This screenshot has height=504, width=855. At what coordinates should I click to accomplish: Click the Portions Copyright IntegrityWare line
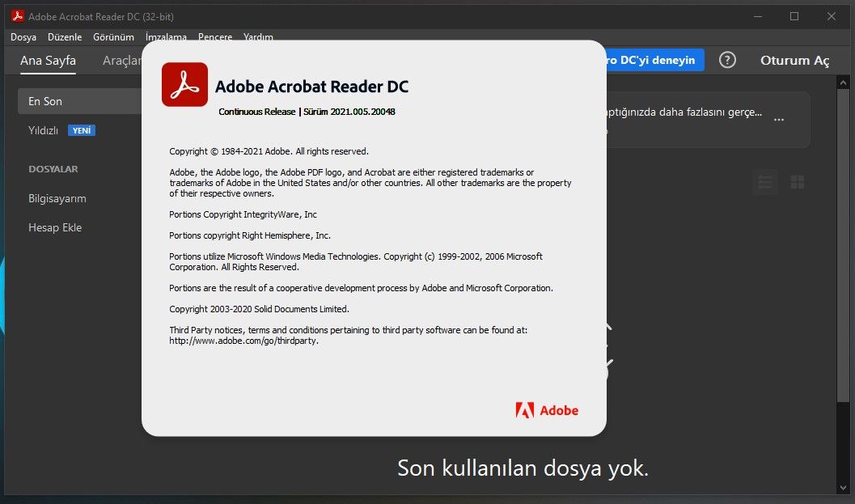(243, 214)
